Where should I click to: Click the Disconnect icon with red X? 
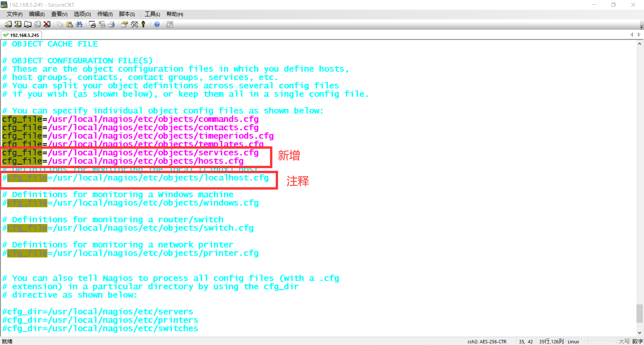pyautogui.click(x=47, y=24)
